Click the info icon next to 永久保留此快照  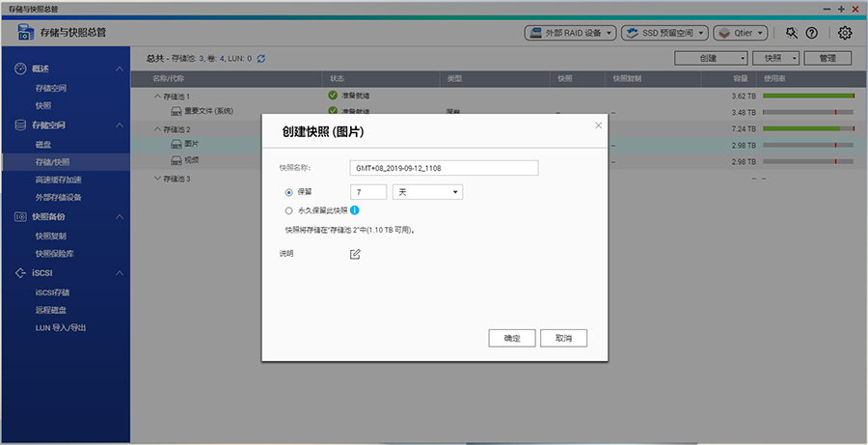click(355, 210)
